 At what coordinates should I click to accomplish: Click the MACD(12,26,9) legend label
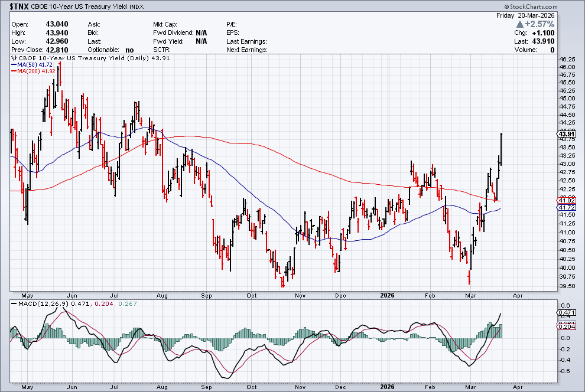coord(40,303)
